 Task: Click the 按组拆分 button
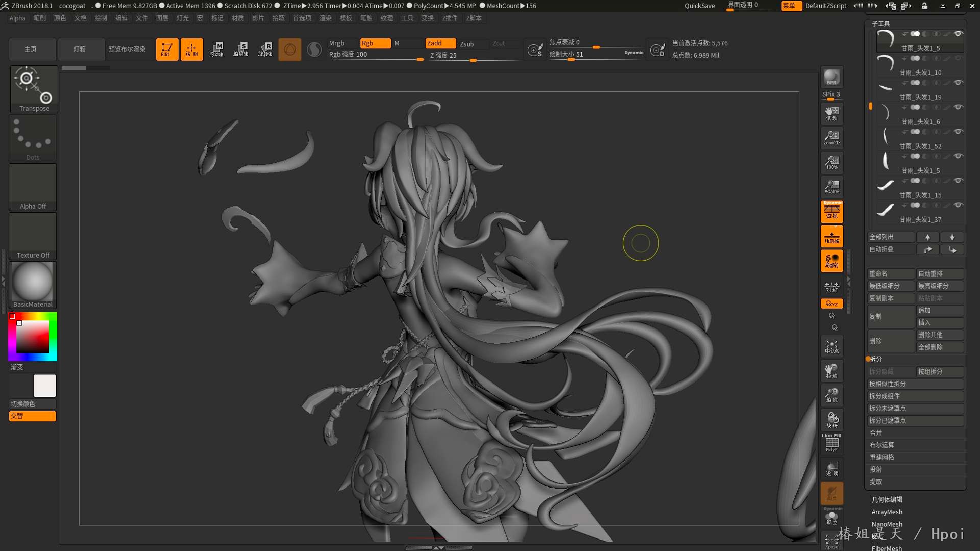[939, 371]
